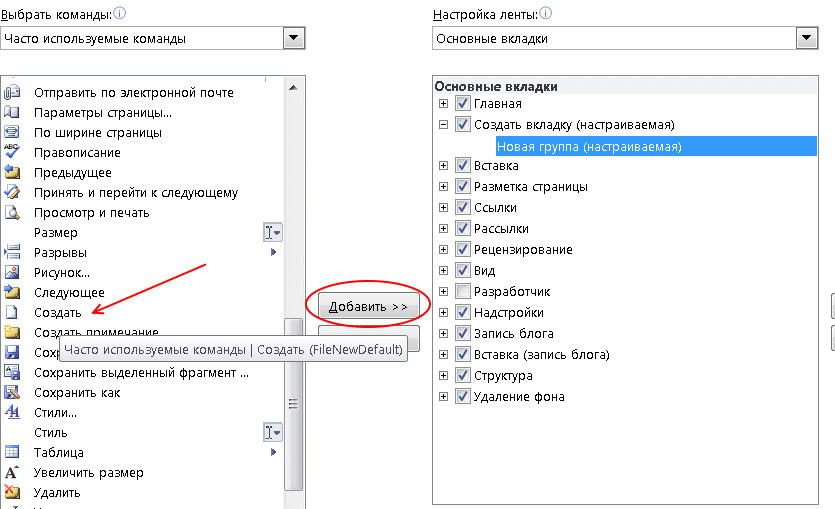
Task: Click the Параметры страницы command icon
Action: tap(12, 112)
